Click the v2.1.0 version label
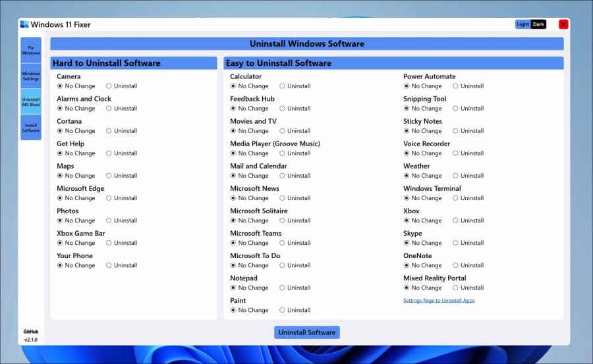Viewport: 593px width, 364px height. [30, 340]
